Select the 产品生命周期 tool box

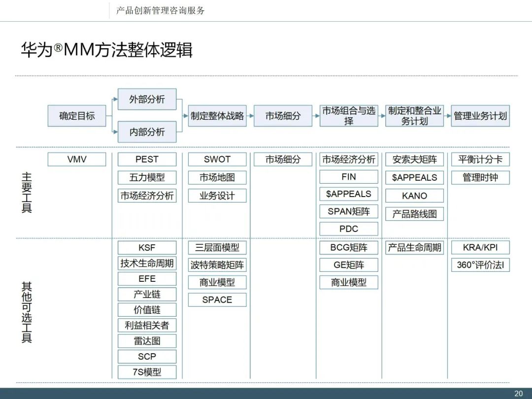coord(414,248)
